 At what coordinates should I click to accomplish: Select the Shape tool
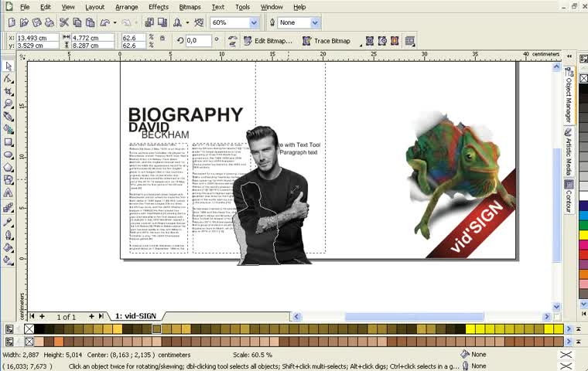click(x=9, y=79)
